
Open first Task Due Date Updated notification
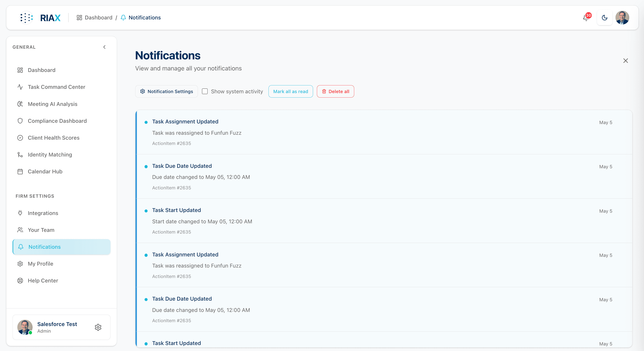(x=384, y=177)
